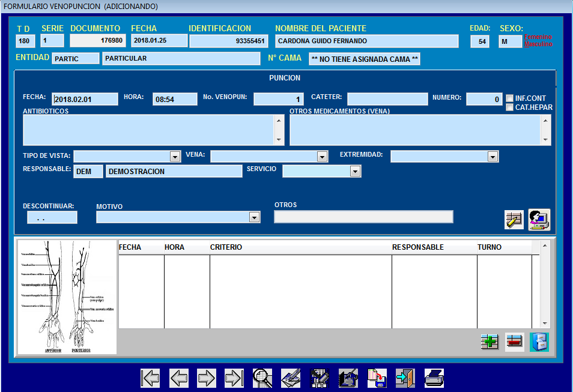Click the NOMBRE DEL PACIENTE field
573x392 pixels.
pos(367,41)
